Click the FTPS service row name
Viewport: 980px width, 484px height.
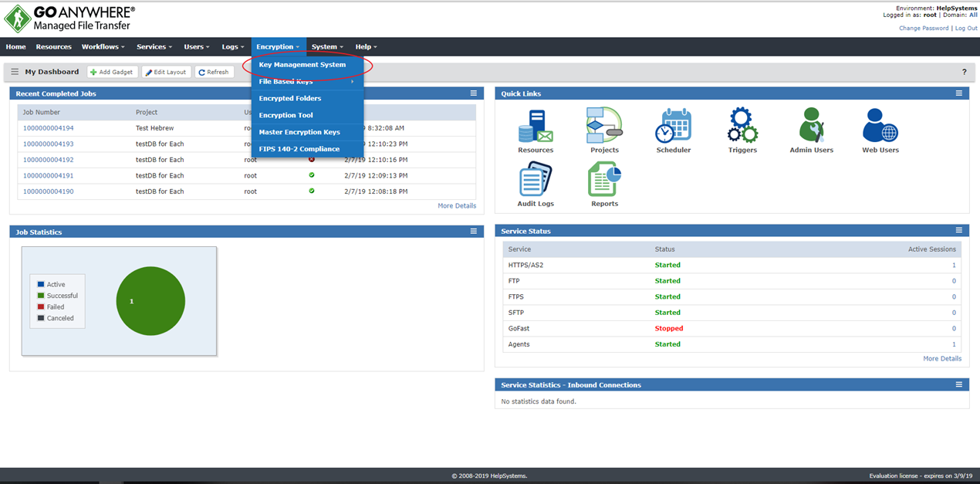pos(517,296)
